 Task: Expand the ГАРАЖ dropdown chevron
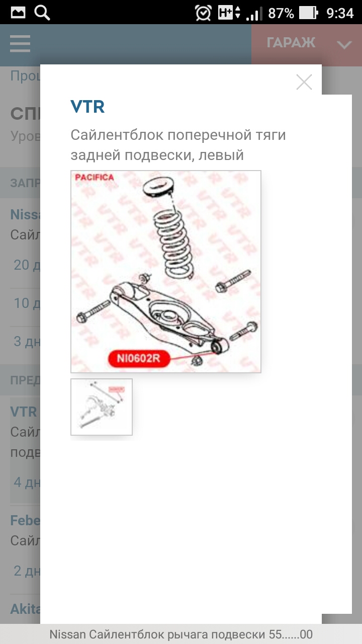pos(344,45)
